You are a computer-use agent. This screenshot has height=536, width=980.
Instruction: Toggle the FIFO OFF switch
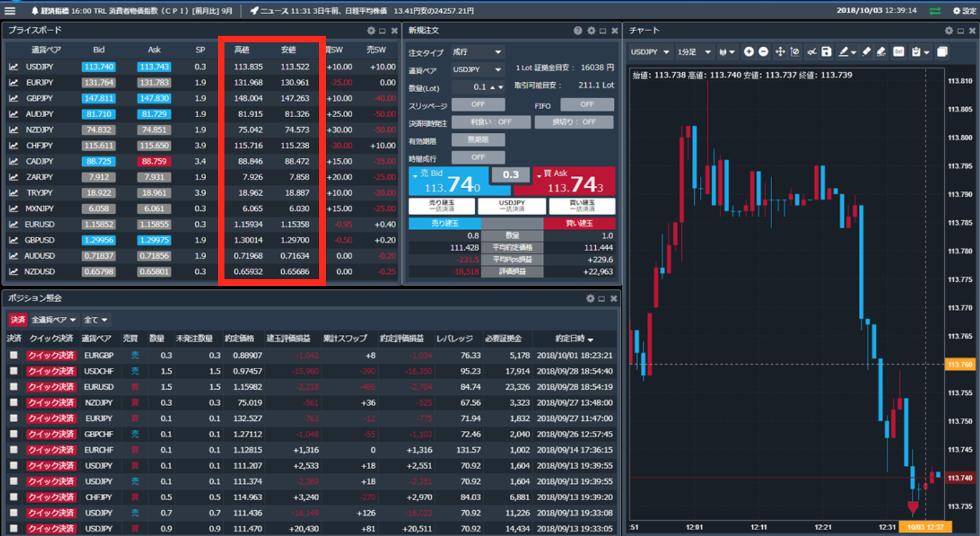(587, 105)
